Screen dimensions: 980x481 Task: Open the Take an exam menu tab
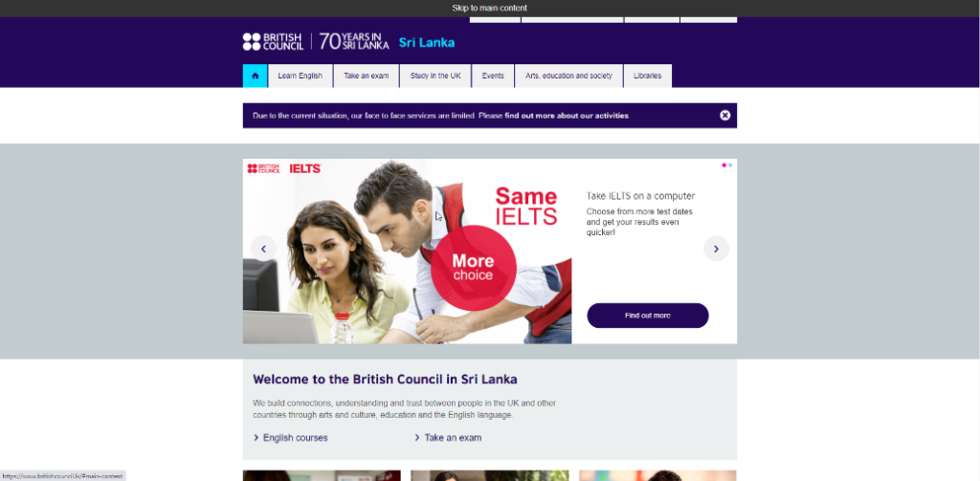click(x=367, y=76)
